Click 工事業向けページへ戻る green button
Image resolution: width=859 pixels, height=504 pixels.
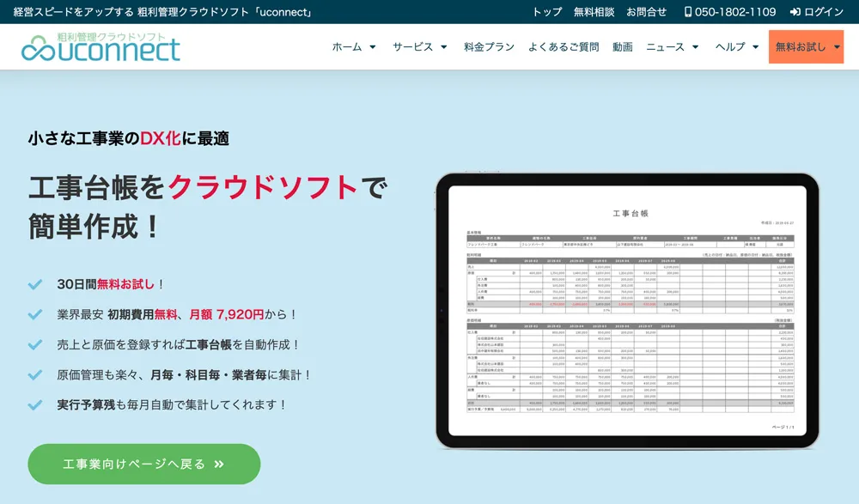[x=143, y=465]
